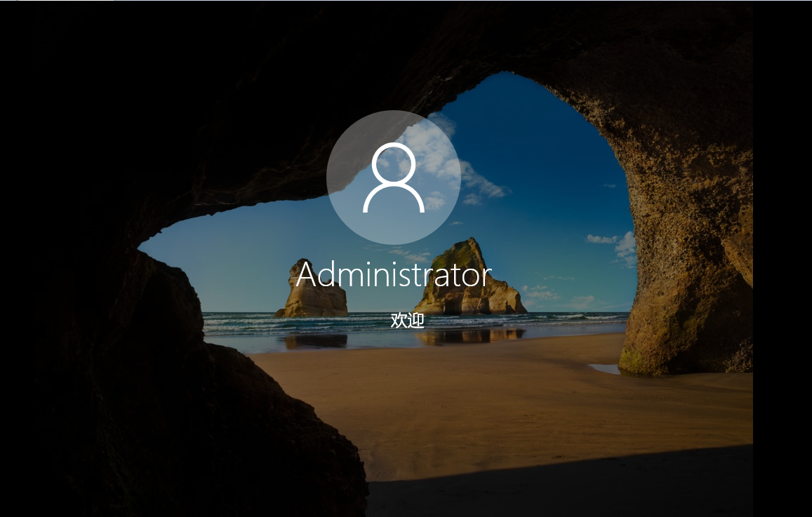The image size is (812, 517).
Task: Click the sunlit right cave wall
Action: tap(688, 210)
